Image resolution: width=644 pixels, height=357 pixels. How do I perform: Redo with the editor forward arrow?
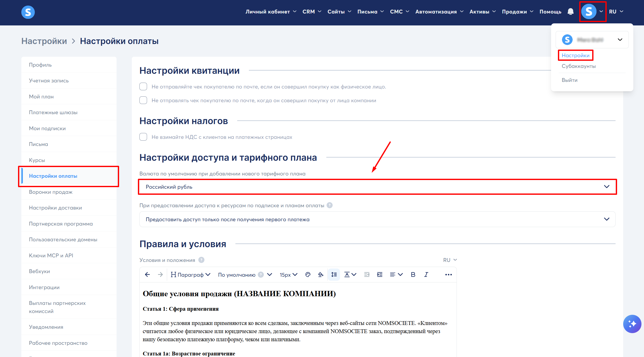160,275
